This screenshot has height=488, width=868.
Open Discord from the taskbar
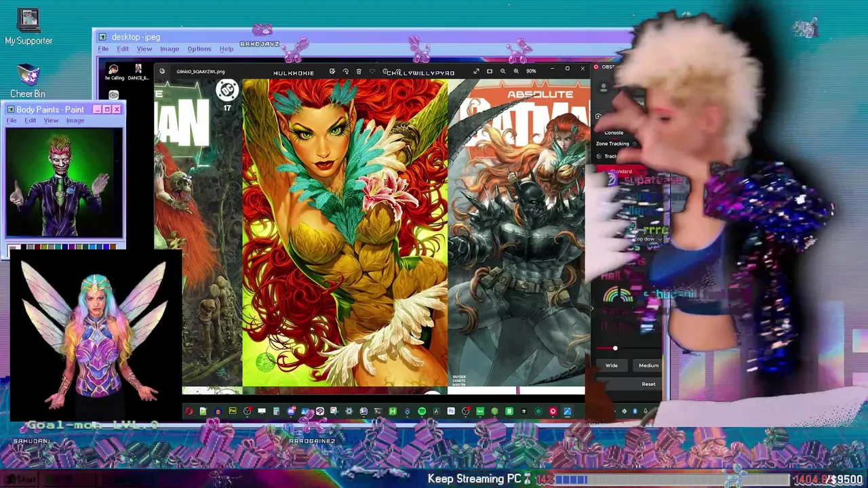pyautogui.click(x=291, y=411)
